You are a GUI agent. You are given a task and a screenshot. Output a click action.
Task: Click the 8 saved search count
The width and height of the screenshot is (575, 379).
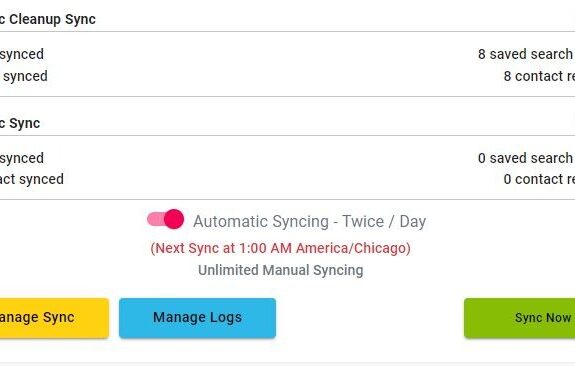click(526, 54)
